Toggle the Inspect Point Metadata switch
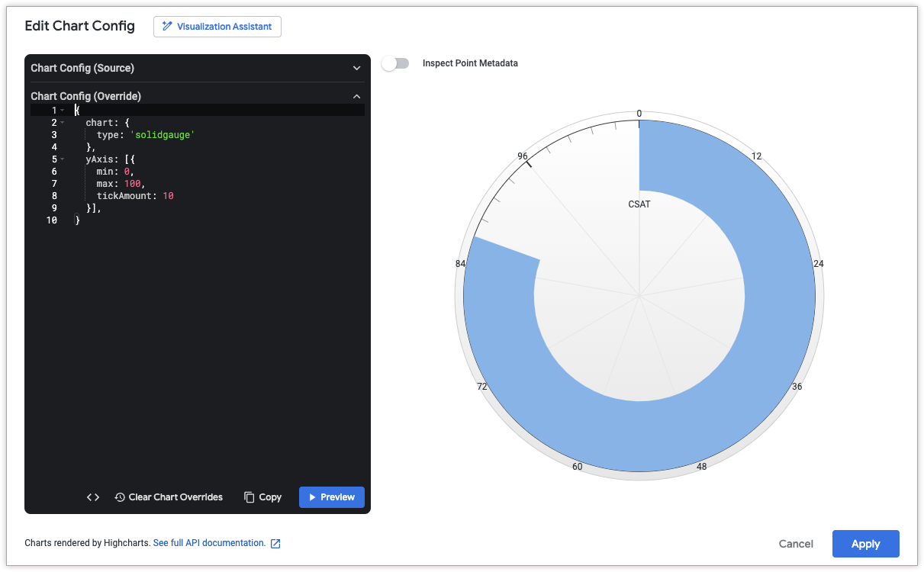Viewport: 924px width, 572px height. (395, 63)
